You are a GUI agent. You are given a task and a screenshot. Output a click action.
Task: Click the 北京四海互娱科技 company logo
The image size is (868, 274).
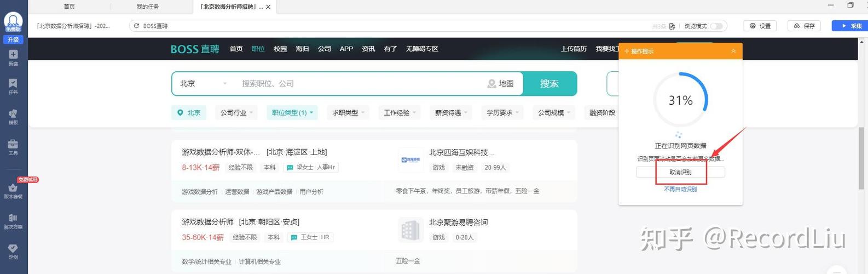(410, 160)
